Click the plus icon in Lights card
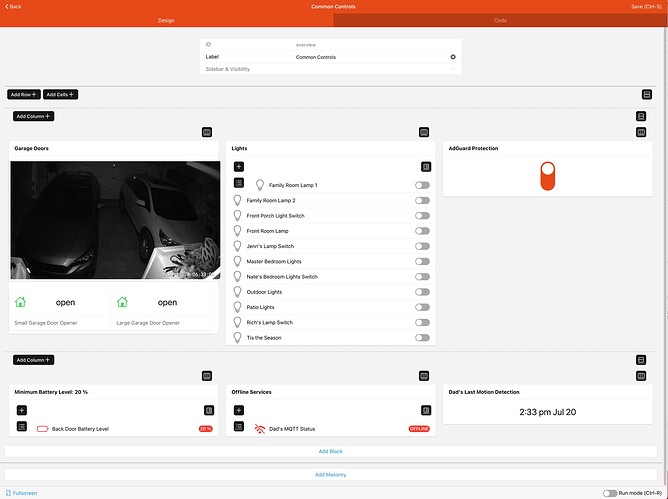 (238, 166)
